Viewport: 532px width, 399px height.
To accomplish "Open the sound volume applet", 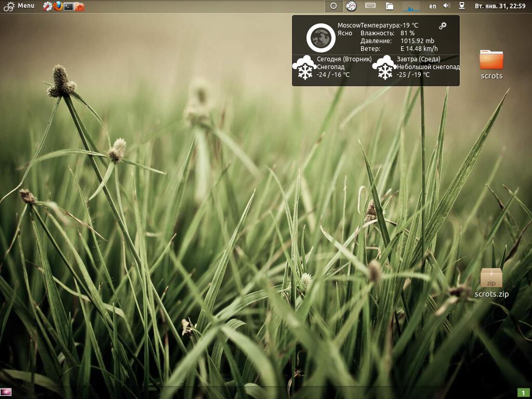I will point(446,6).
